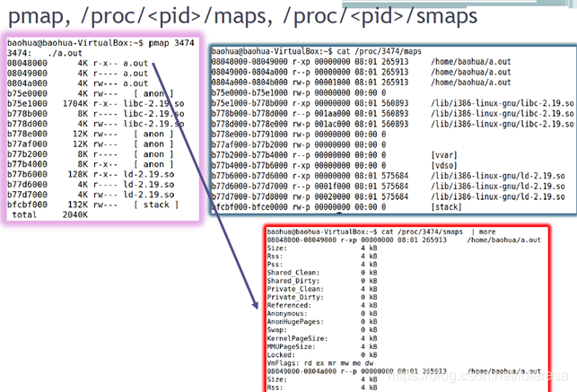This screenshot has width=577, height=392.
Task: Click pmap row 08049000 r---- a.out
Action: (x=78, y=74)
